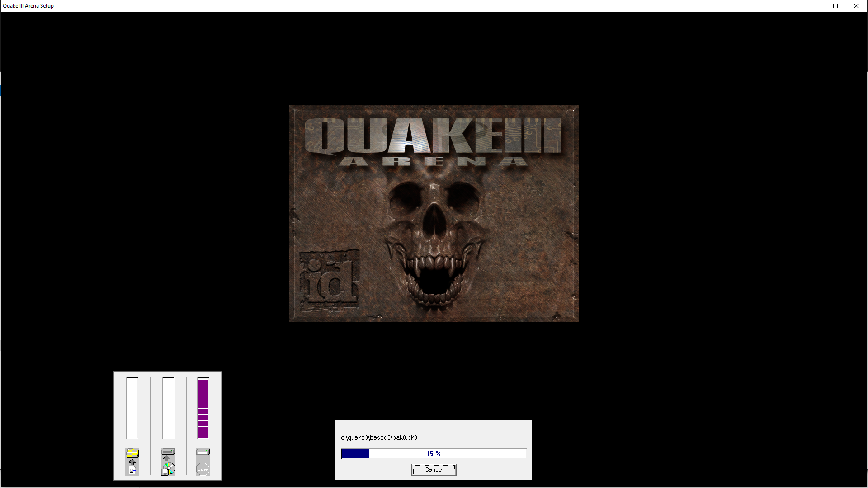Click the up arrow beneath the folder icon
The width and height of the screenshot is (868, 488).
pos(132,462)
